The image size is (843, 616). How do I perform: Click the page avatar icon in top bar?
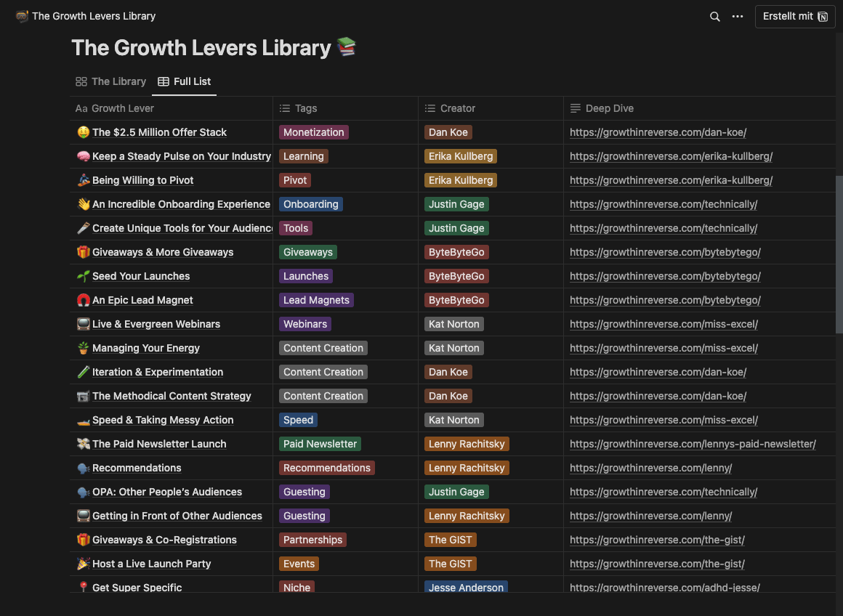(x=22, y=16)
